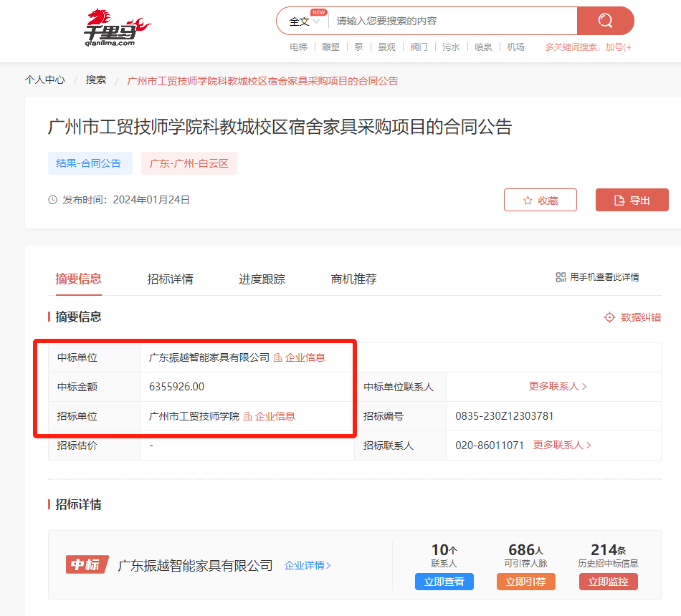Click the 泵 hot keyword

tap(358, 47)
